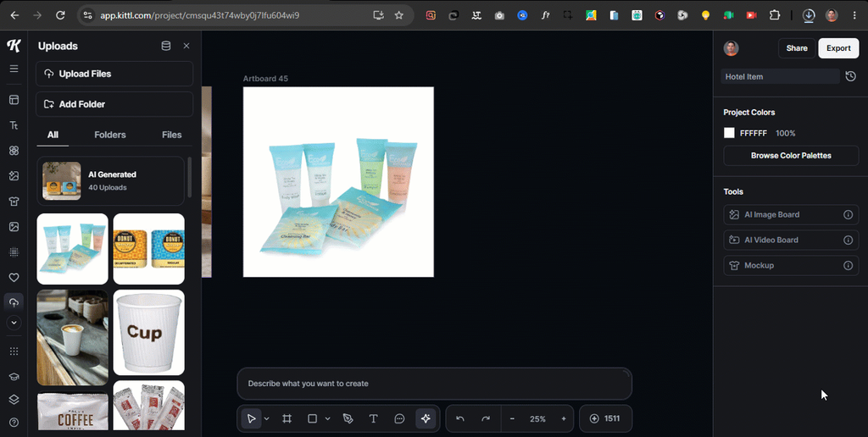
Task: Select the Pen drawing tool
Action: pos(348,418)
